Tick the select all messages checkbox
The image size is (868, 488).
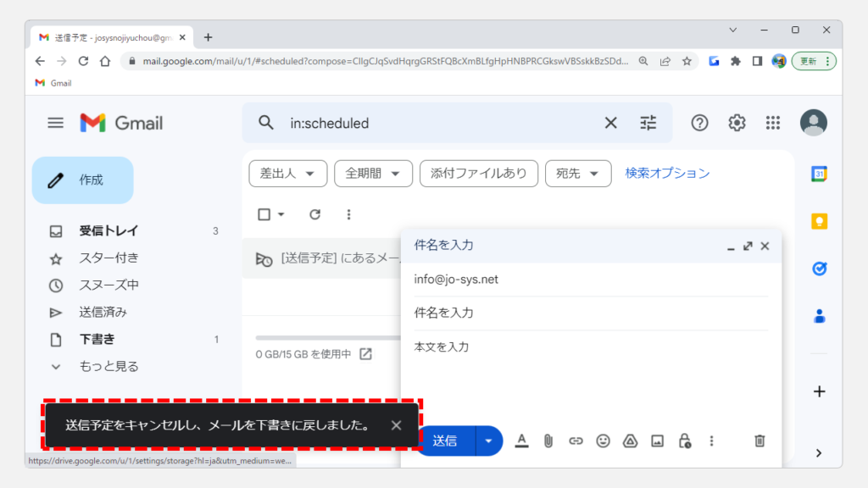264,214
